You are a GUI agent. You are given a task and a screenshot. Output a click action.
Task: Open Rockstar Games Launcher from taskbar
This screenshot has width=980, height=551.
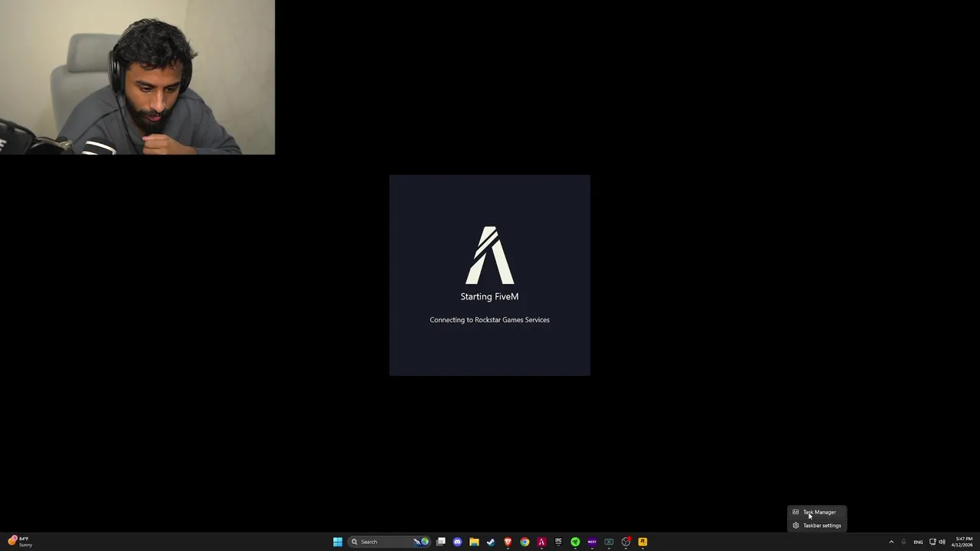[642, 542]
